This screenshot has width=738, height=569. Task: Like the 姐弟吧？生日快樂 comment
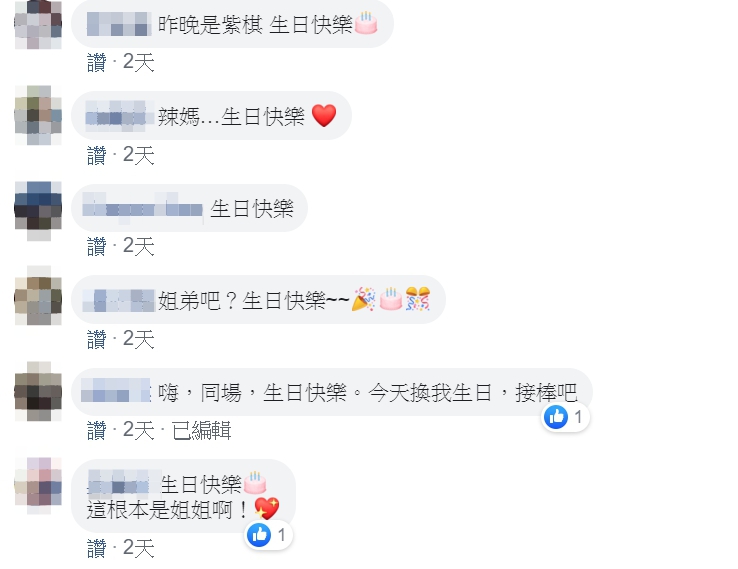[x=96, y=339]
